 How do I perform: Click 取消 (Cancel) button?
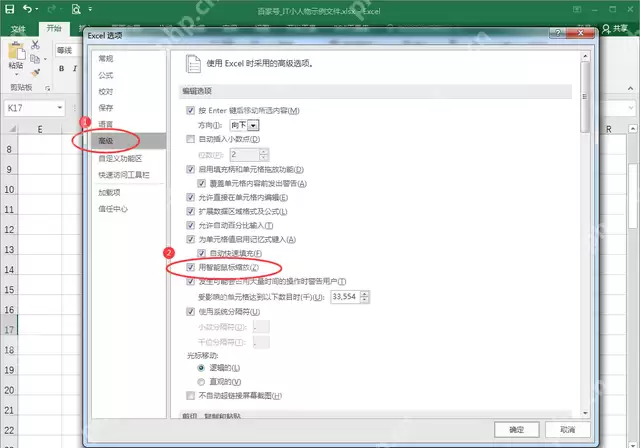pyautogui.click(x=567, y=429)
